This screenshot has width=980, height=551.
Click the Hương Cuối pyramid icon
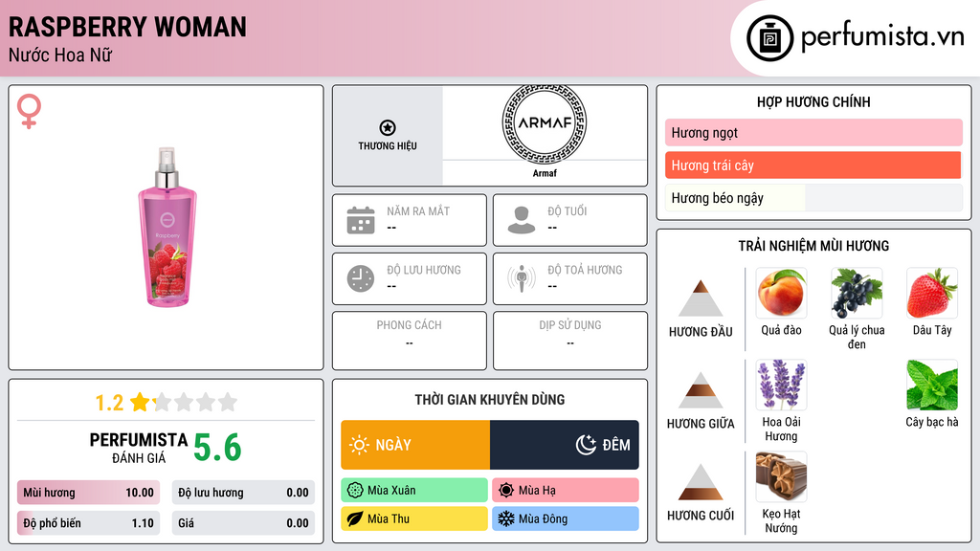[x=701, y=482]
